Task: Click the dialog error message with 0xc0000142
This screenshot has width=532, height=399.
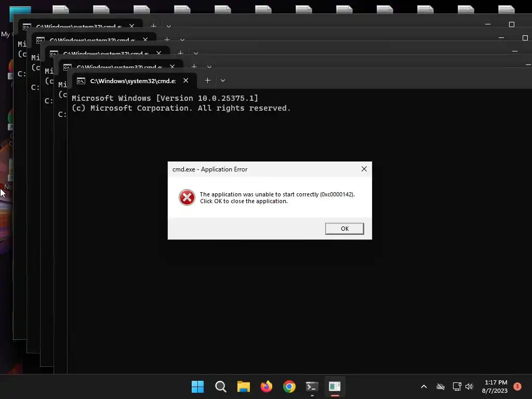Action: click(x=277, y=194)
